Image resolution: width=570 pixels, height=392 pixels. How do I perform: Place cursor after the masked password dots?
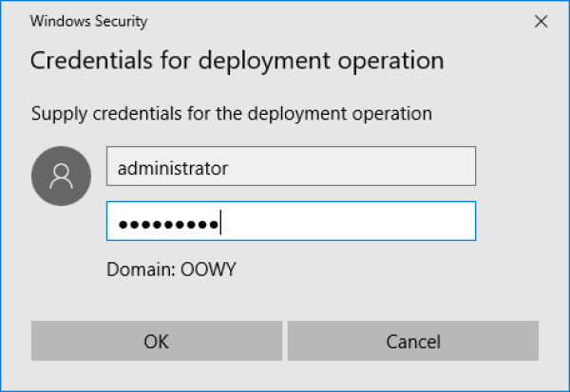tap(221, 222)
